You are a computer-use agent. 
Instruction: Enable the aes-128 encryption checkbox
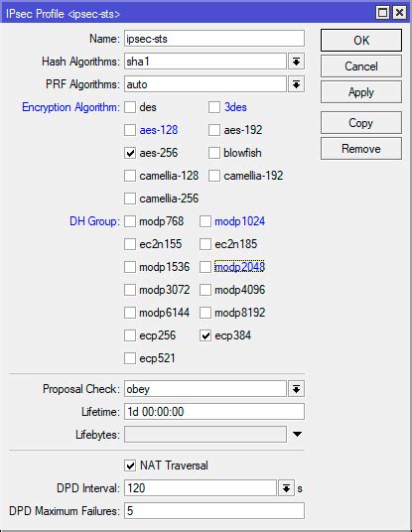coord(130,130)
